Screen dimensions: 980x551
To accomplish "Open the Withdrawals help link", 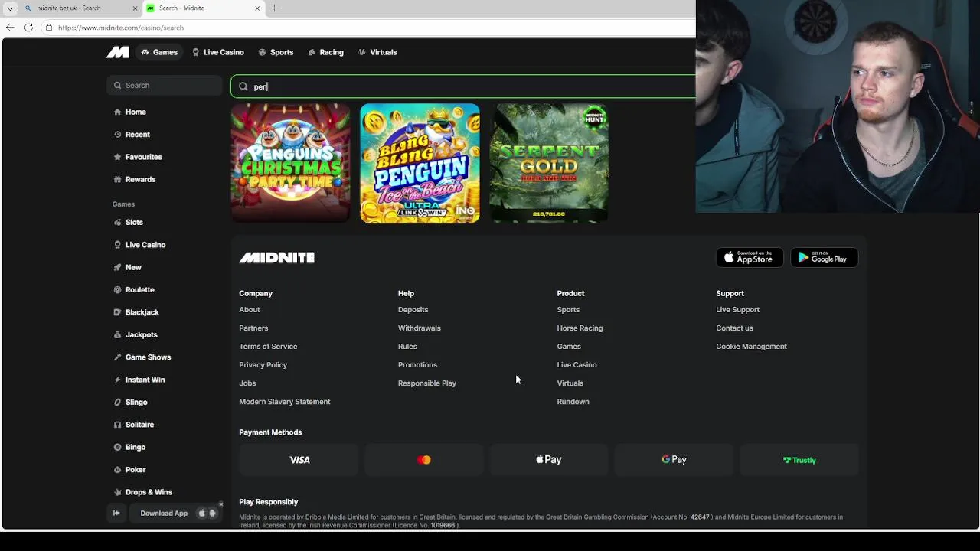I will [420, 328].
